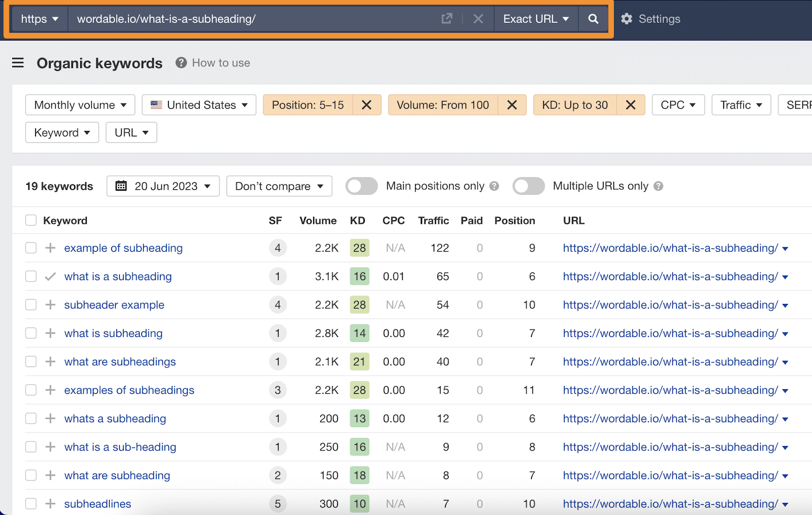Tick checkbox for 'what is subheading' row

click(x=31, y=333)
